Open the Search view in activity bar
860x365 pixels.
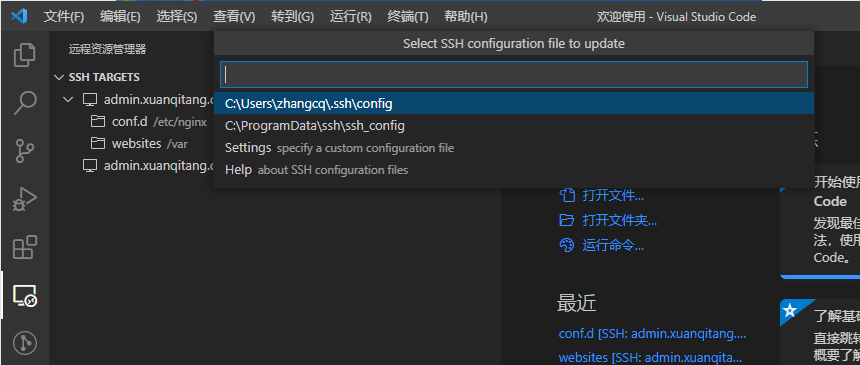[x=24, y=103]
